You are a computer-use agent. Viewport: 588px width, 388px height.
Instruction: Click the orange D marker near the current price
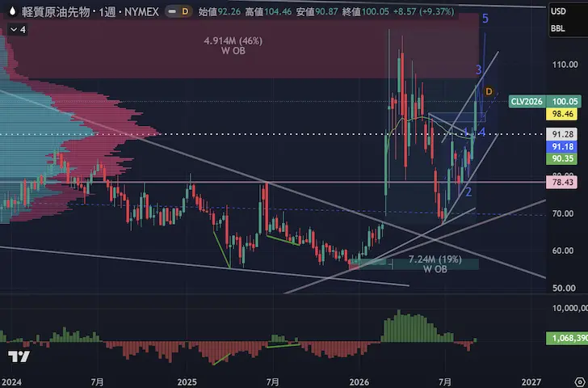coord(489,91)
